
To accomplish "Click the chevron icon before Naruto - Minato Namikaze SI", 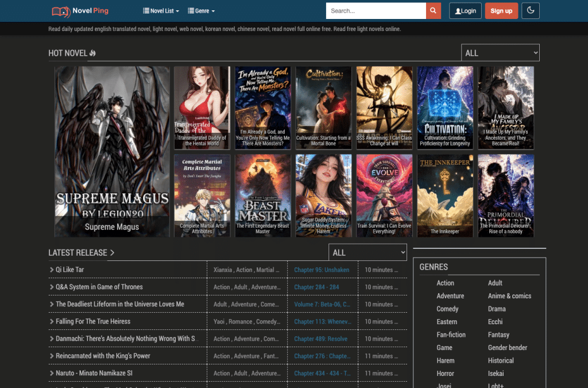I will (51, 373).
